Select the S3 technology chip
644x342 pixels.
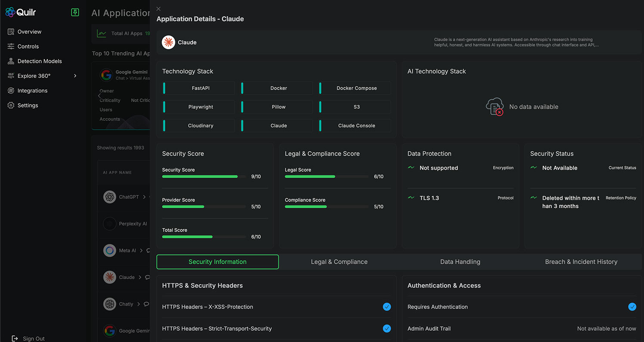click(355, 107)
